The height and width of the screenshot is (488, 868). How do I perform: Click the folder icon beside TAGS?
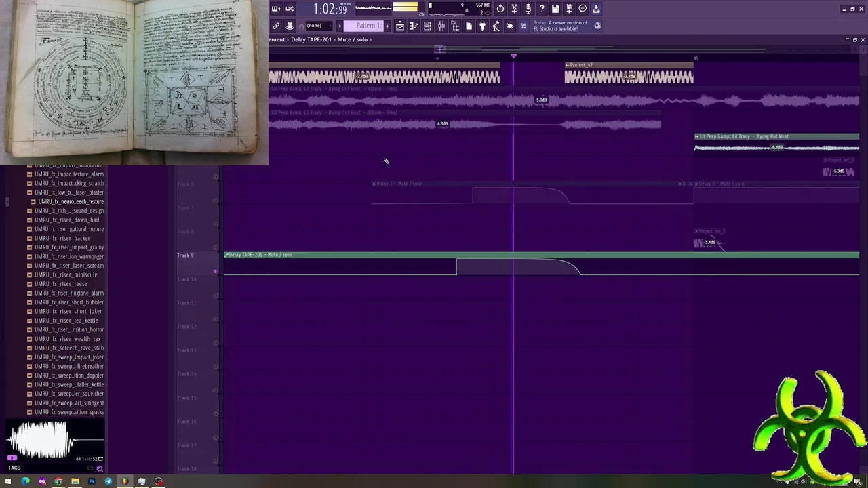[x=90, y=468]
